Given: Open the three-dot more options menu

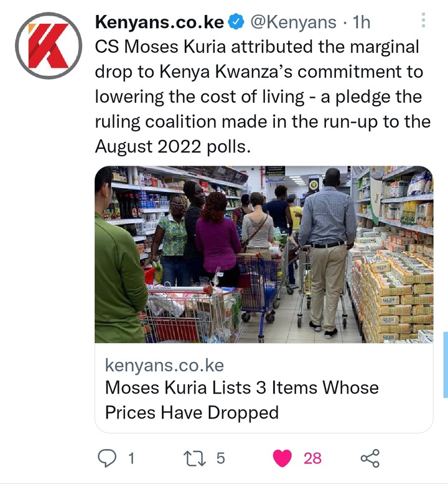Looking at the screenshot, I should click(x=424, y=20).
